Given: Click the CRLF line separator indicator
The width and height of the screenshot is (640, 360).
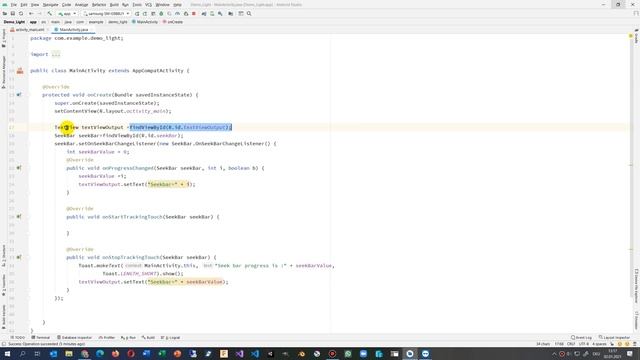Looking at the screenshot, I should click(x=571, y=344).
